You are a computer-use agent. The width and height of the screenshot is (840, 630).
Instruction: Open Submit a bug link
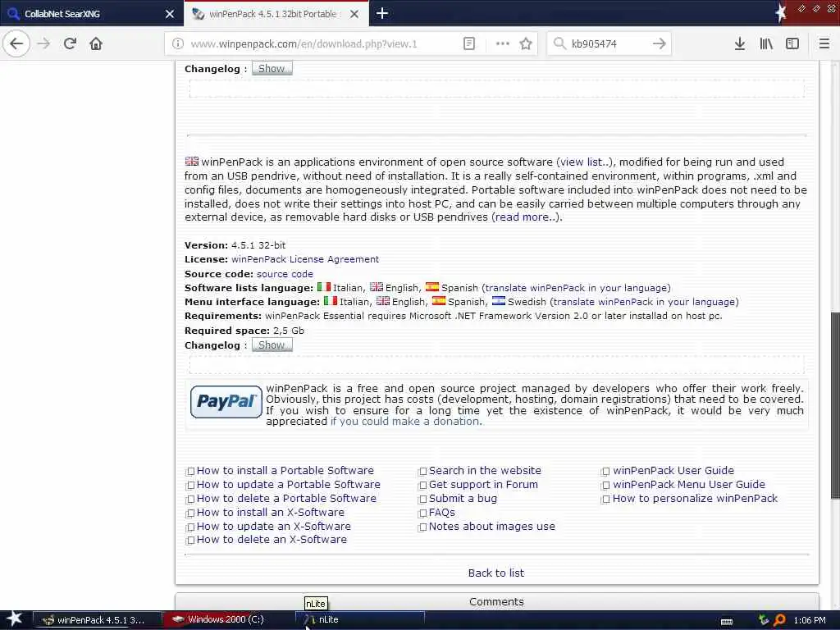pyautogui.click(x=463, y=498)
